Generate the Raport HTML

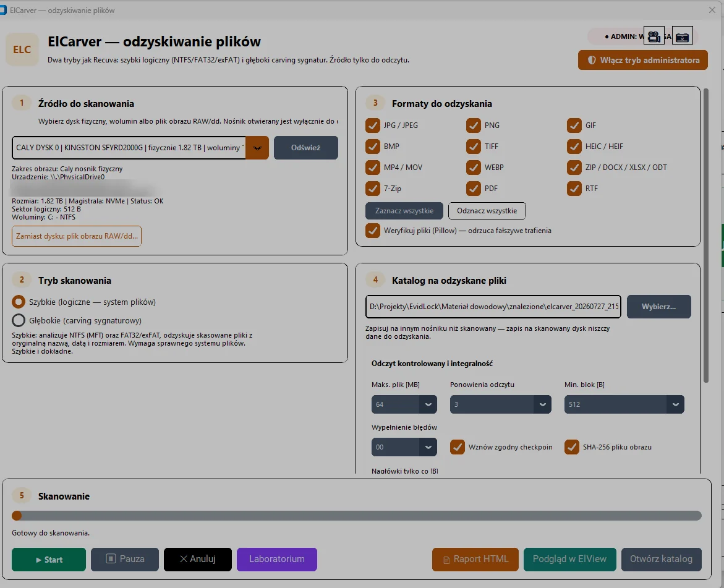pyautogui.click(x=475, y=560)
